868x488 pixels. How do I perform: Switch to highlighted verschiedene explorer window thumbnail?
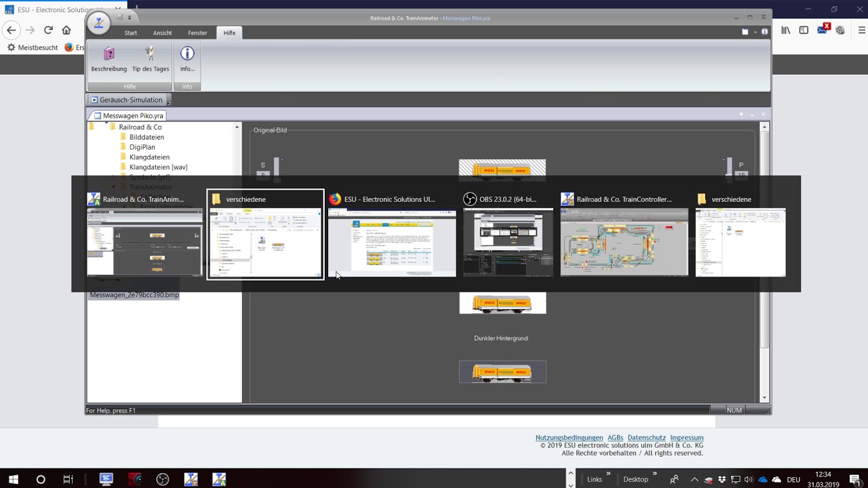coord(265,235)
